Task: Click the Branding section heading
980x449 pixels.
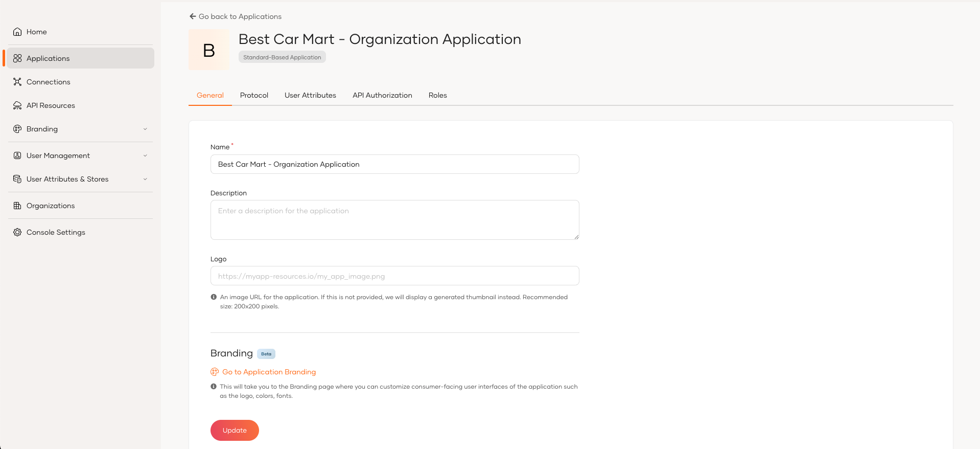Action: [231, 353]
